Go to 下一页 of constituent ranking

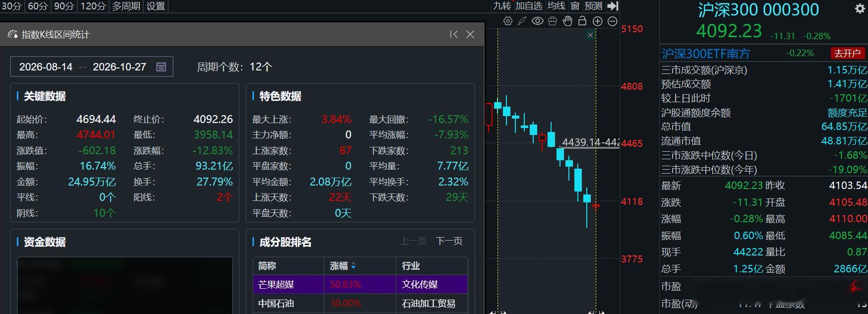click(x=449, y=241)
